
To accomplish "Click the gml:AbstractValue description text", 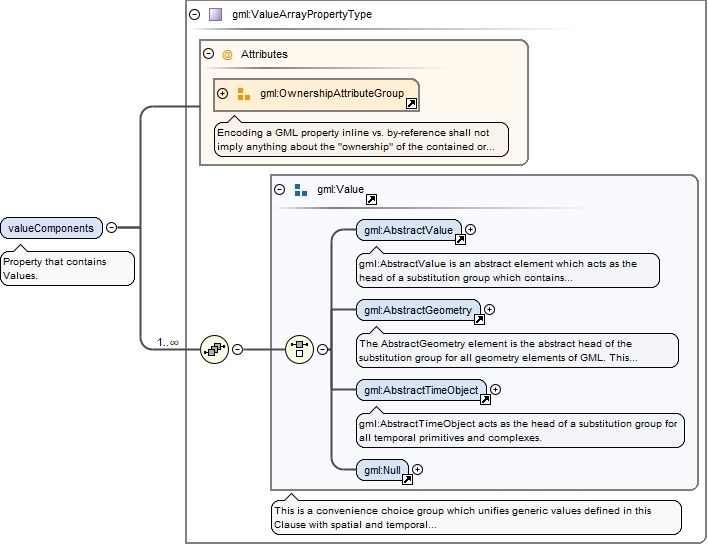I will [x=507, y=270].
